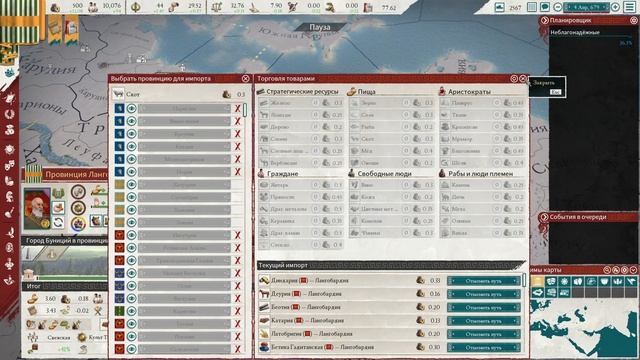Image resolution: width=640 pixels, height=360 pixels.
Task: Select Железо in strategic resources list
Action: (x=300, y=103)
